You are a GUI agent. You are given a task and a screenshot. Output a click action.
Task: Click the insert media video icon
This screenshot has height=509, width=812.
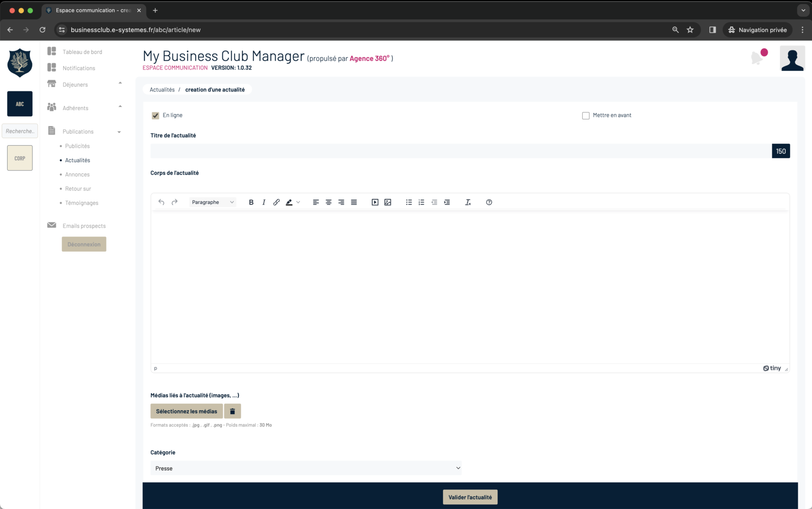tap(375, 202)
